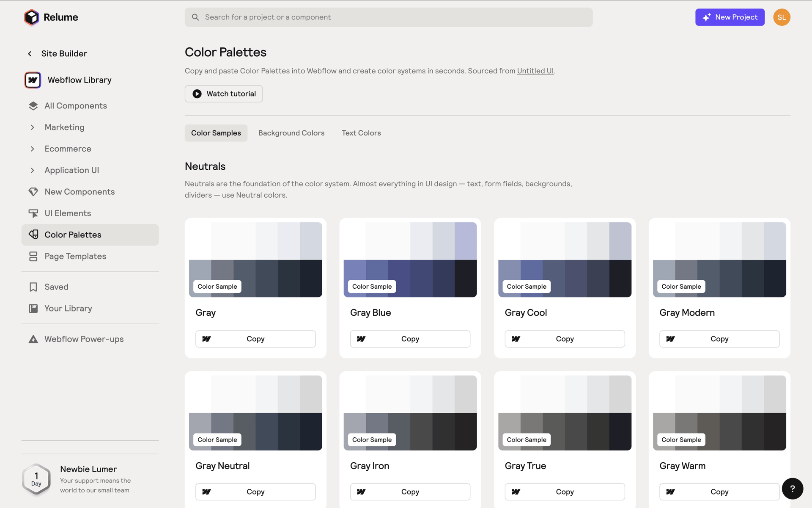Open the Untitled UI link
Image resolution: width=812 pixels, height=508 pixels.
click(535, 71)
